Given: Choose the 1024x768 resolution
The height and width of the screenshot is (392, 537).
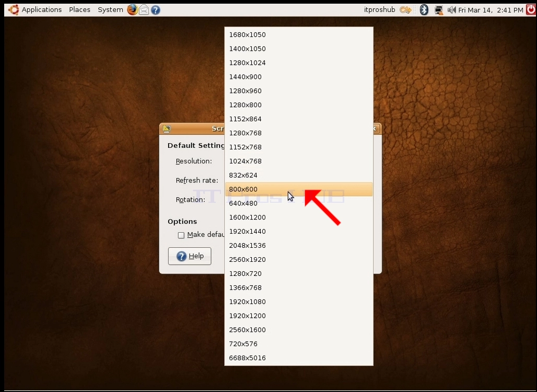Looking at the screenshot, I should tap(299, 161).
